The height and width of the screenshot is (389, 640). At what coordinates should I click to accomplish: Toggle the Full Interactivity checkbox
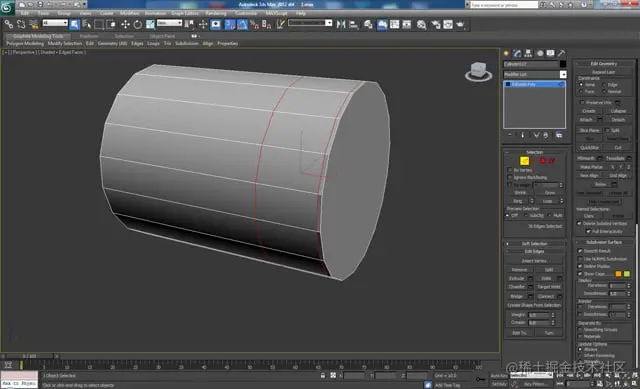(588, 231)
